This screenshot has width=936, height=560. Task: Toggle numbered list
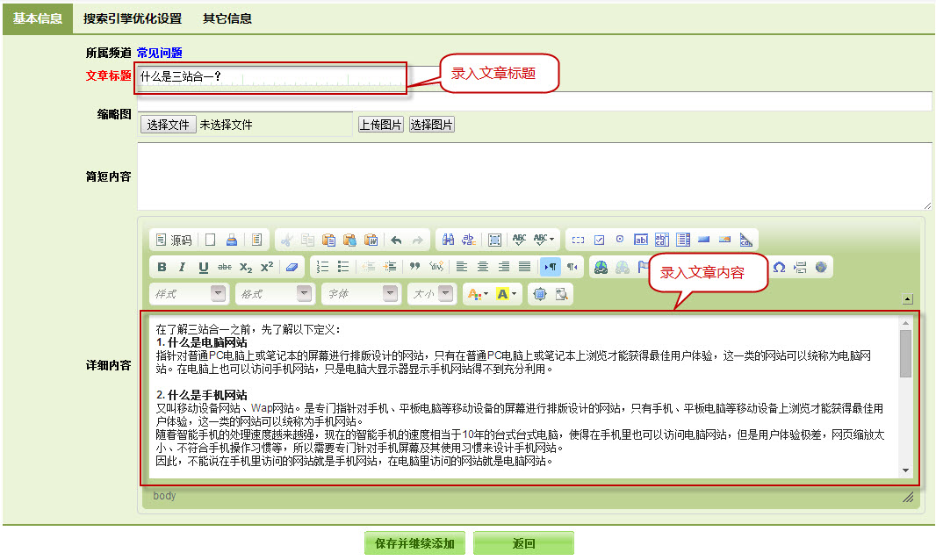pos(322,267)
